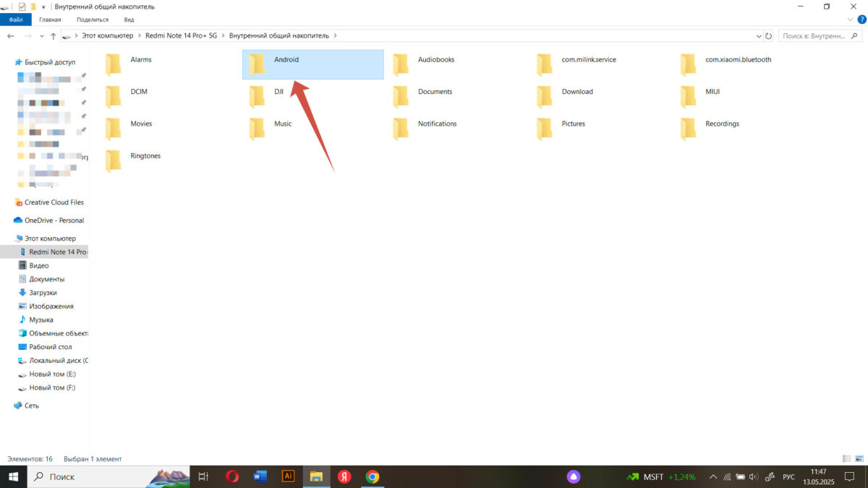Open the Quick Access Toolbar customize dropdown
This screenshot has width=868, height=488.
coord(43,7)
